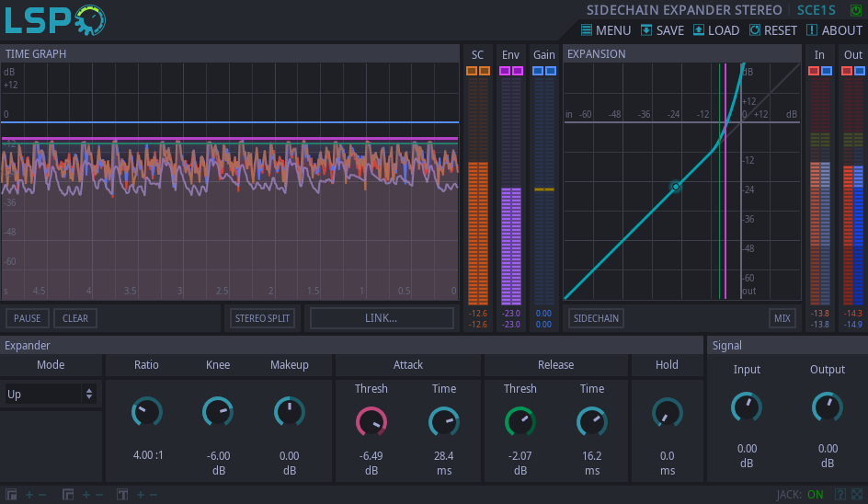Click the Signal Output knob

tap(828, 407)
